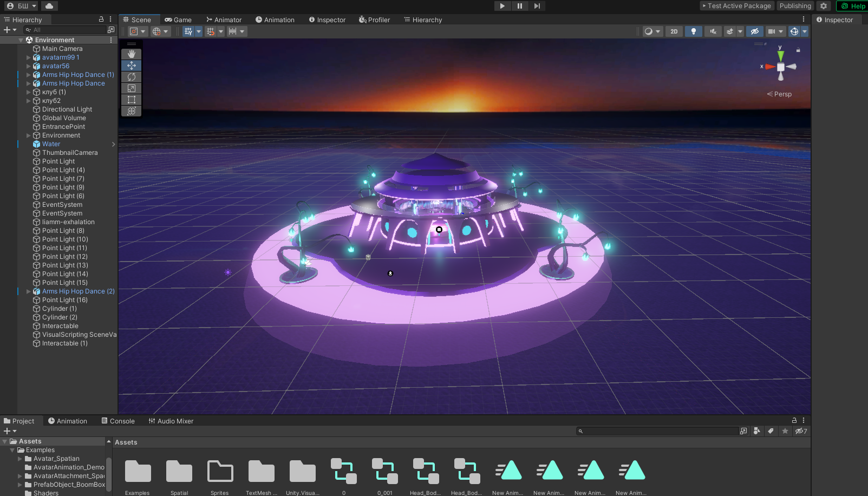Viewport: 868px width, 496px height.
Task: Click the Step frame button
Action: tap(537, 6)
